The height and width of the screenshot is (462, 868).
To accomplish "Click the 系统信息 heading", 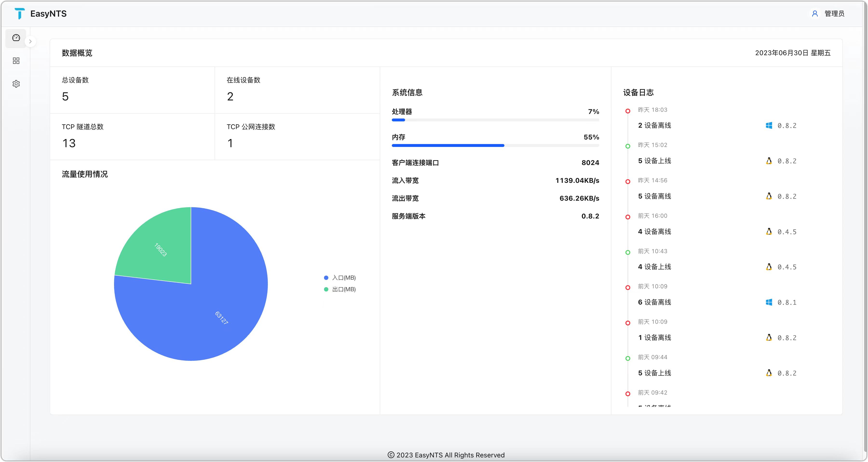I will 407,92.
